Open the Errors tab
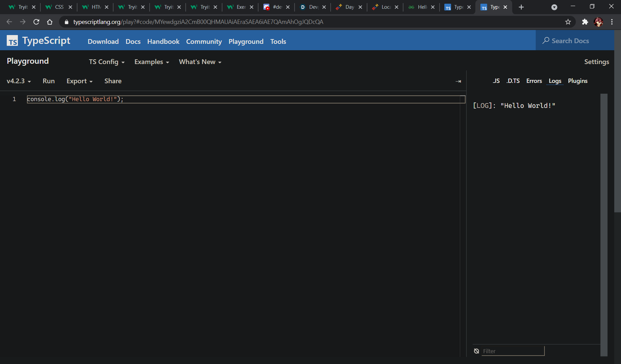 [534, 81]
